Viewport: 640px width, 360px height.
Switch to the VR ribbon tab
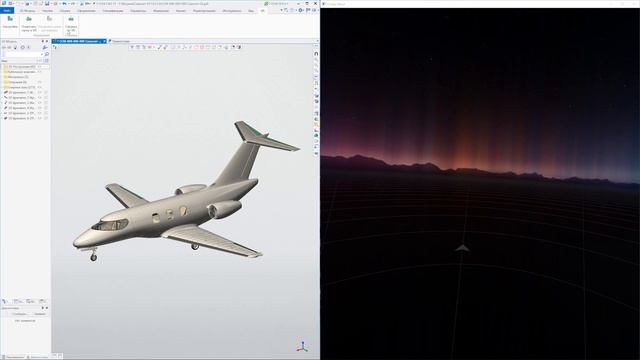263,11
